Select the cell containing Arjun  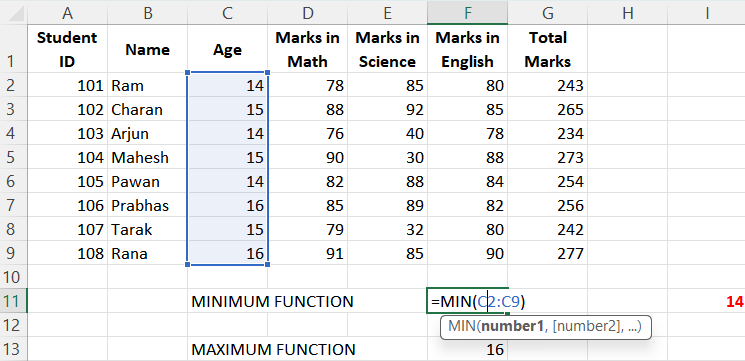click(148, 133)
